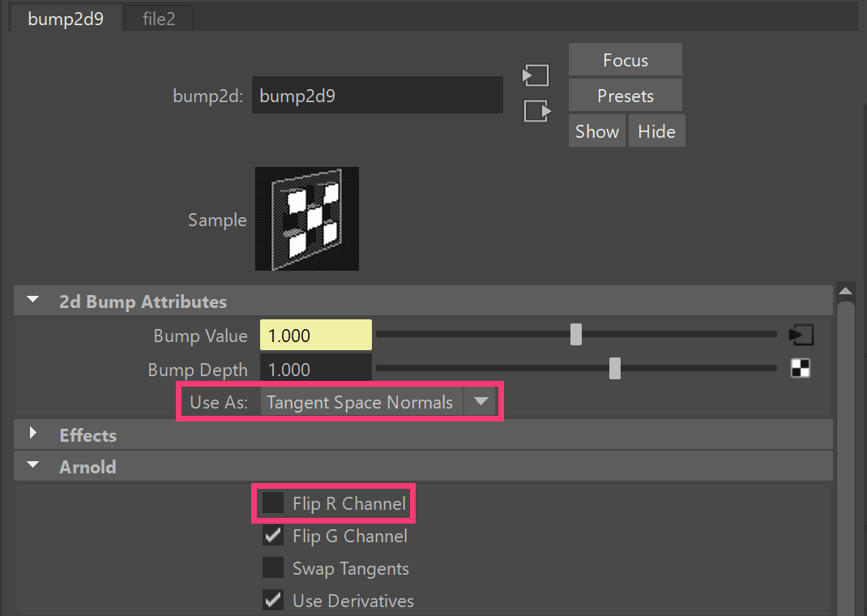Switch to the file2 tab
The height and width of the screenshot is (616, 867).
(x=158, y=19)
